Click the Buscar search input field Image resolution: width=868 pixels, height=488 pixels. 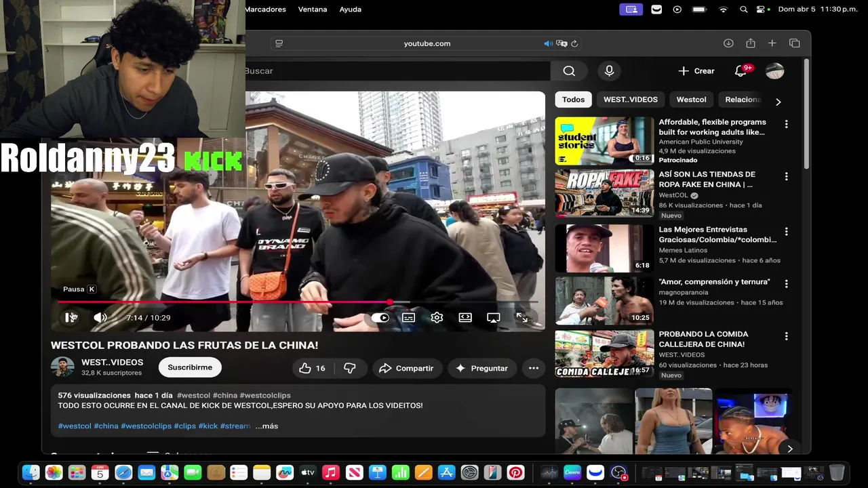point(397,70)
